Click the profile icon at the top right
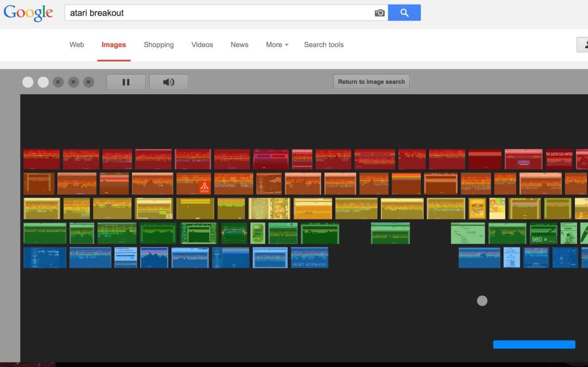The image size is (588, 367). (x=585, y=44)
